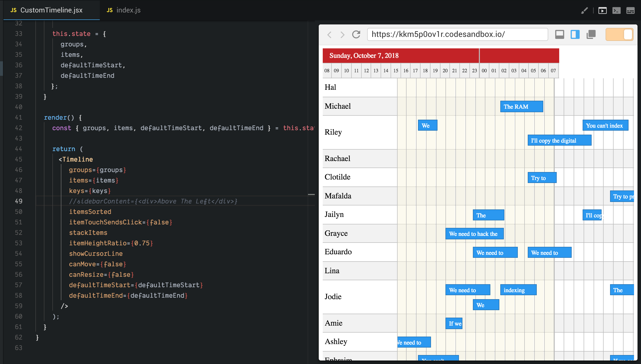
Task: Click the refresh icon in the preview browser
Action: pyautogui.click(x=356, y=34)
